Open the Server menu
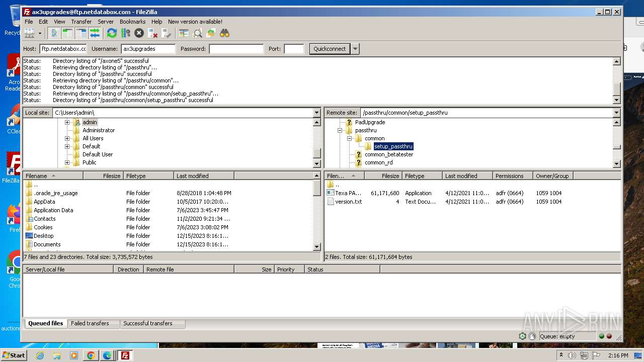Image resolution: width=644 pixels, height=362 pixels. pos(106,22)
